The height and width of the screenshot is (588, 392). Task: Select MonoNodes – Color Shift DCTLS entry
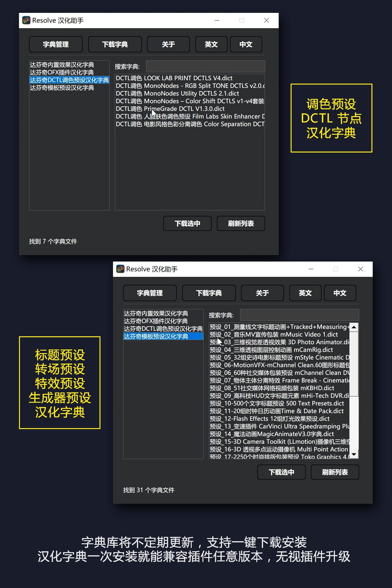click(190, 101)
